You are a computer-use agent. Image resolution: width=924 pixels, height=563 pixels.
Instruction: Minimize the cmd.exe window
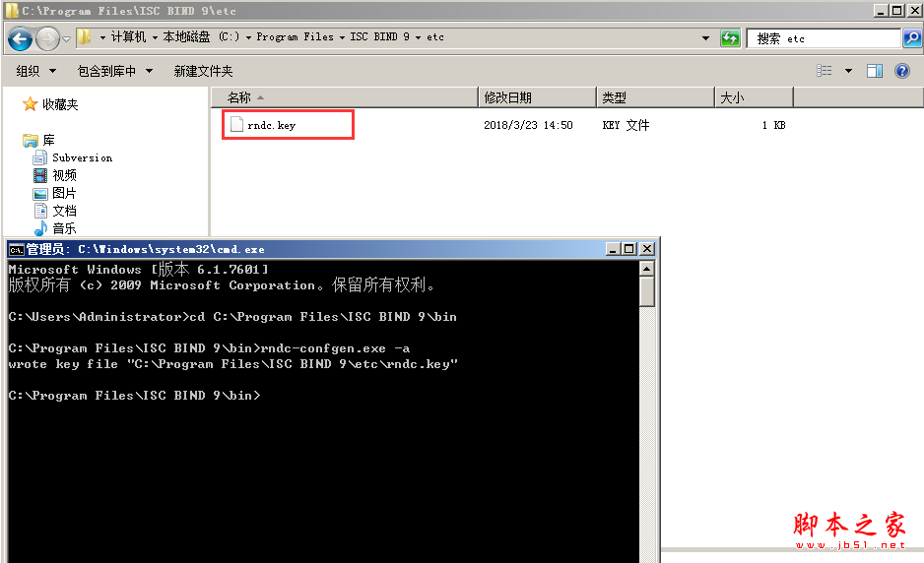[x=613, y=249]
